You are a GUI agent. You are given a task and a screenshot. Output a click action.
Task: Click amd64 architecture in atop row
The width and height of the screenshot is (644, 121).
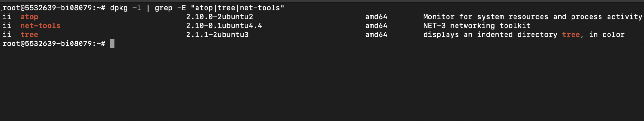(376, 17)
